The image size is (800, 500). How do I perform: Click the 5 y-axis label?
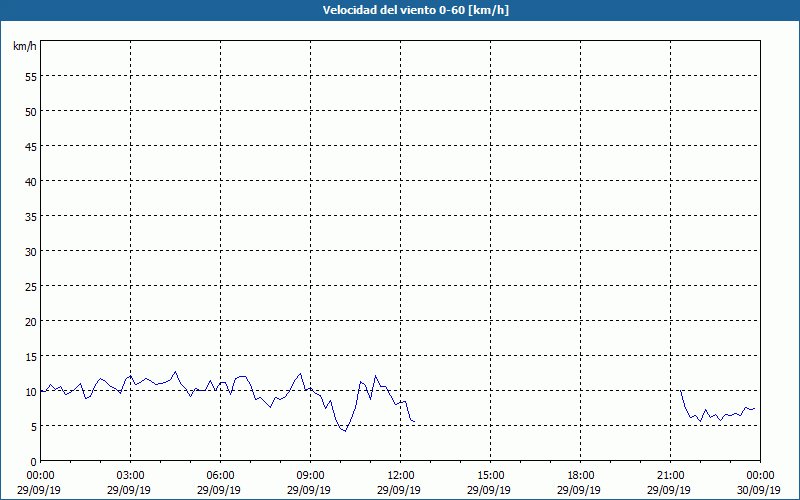pos(34,427)
